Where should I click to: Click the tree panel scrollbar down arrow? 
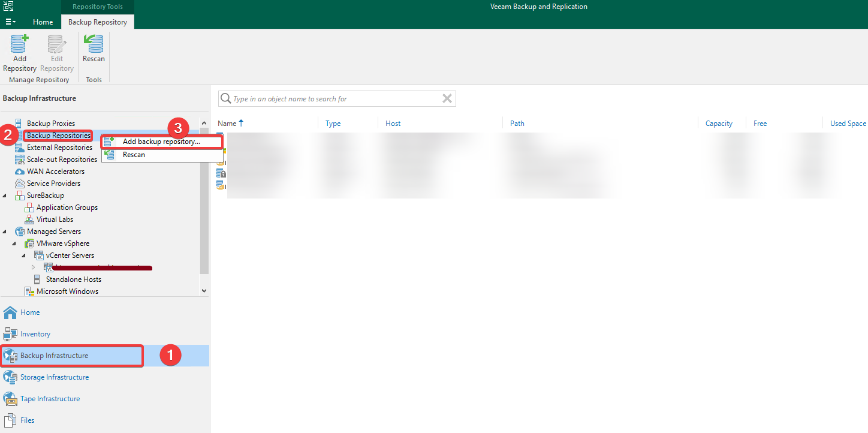tap(204, 290)
